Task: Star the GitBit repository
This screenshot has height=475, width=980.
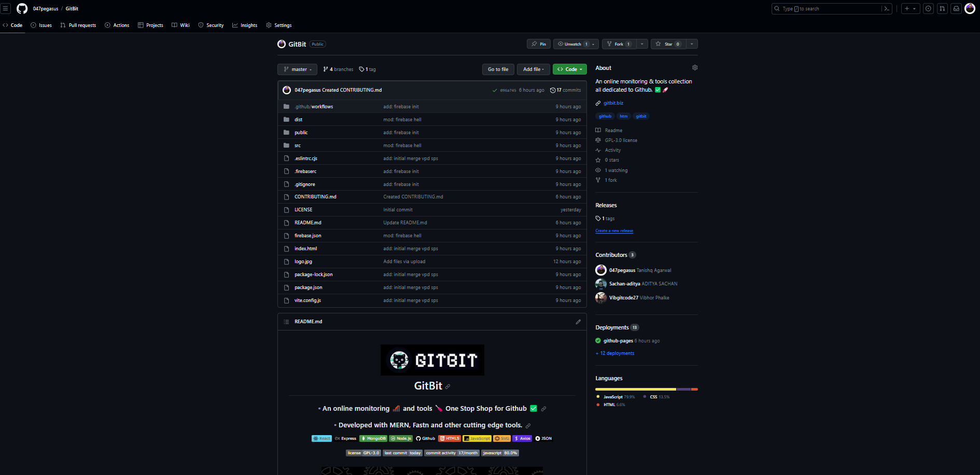Action: tap(668, 44)
